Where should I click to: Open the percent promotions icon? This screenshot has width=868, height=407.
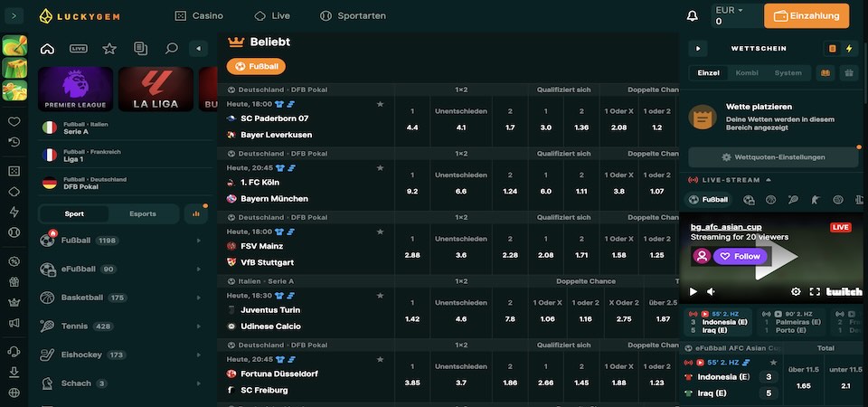pos(14,261)
